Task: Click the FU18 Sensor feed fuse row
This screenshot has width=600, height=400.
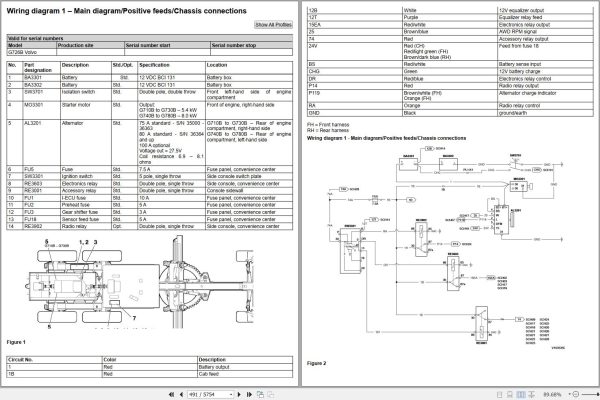Action: (x=150, y=219)
